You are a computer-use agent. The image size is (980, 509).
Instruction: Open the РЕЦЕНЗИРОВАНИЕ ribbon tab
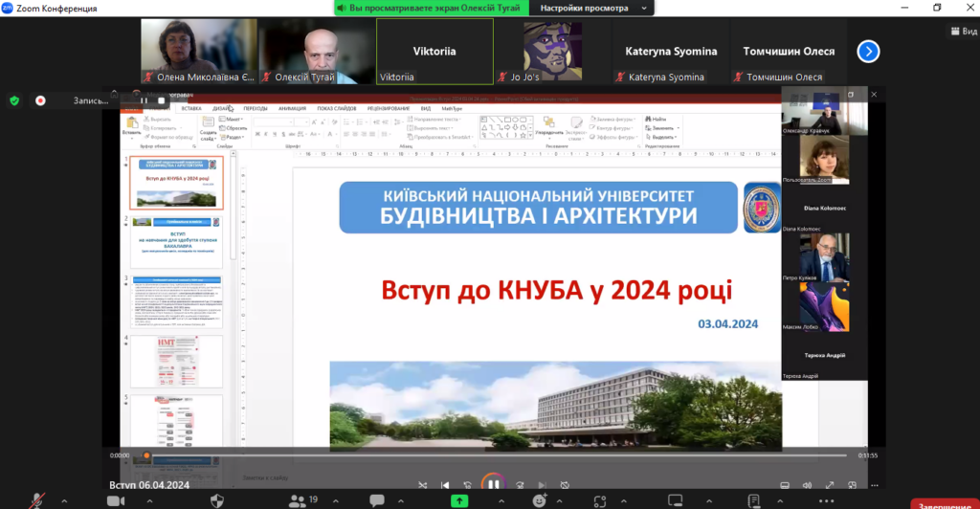click(x=389, y=109)
